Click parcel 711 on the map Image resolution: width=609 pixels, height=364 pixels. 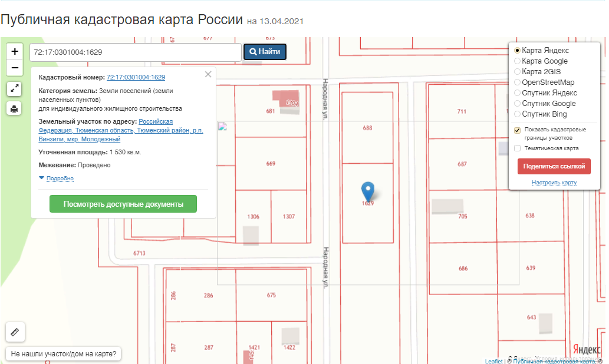coord(462,111)
